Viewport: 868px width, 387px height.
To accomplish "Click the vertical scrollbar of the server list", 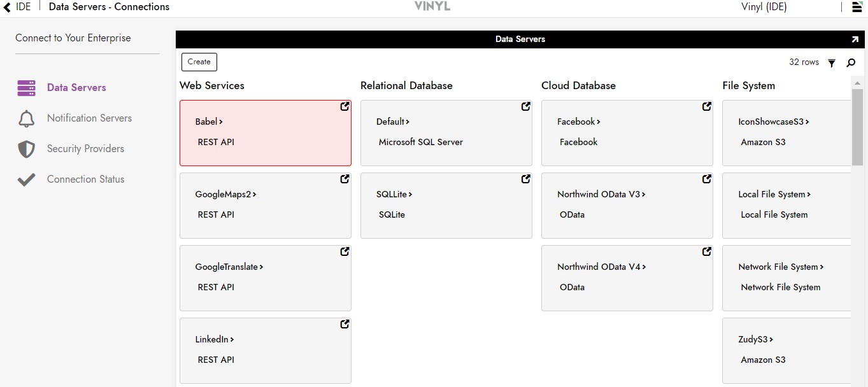I will click(857, 127).
